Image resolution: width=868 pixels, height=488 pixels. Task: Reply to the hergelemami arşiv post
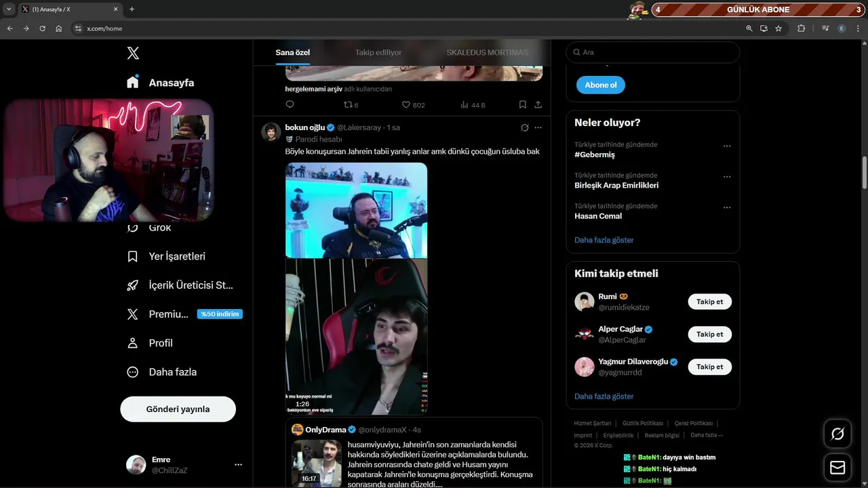[290, 105]
